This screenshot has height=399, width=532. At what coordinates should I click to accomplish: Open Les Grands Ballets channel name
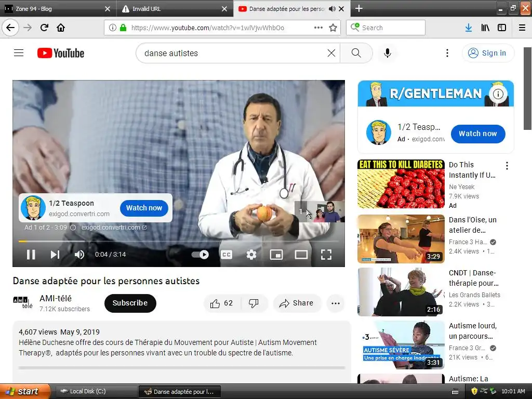[474, 295]
